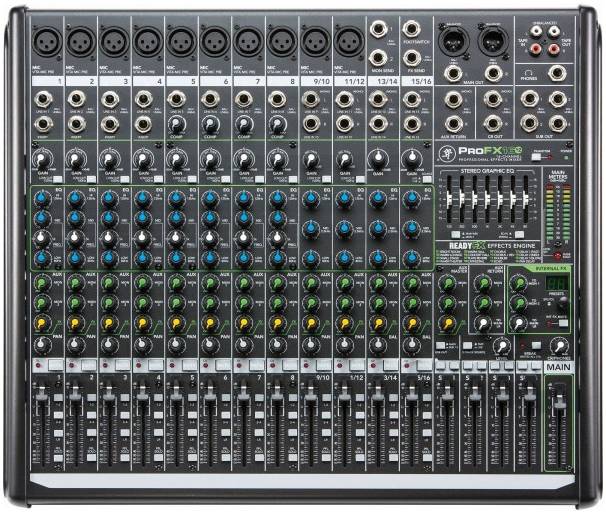This screenshot has height=514, width=606.
Task: Click the channel 4 yellow FX send knob
Action: click(x=143, y=322)
